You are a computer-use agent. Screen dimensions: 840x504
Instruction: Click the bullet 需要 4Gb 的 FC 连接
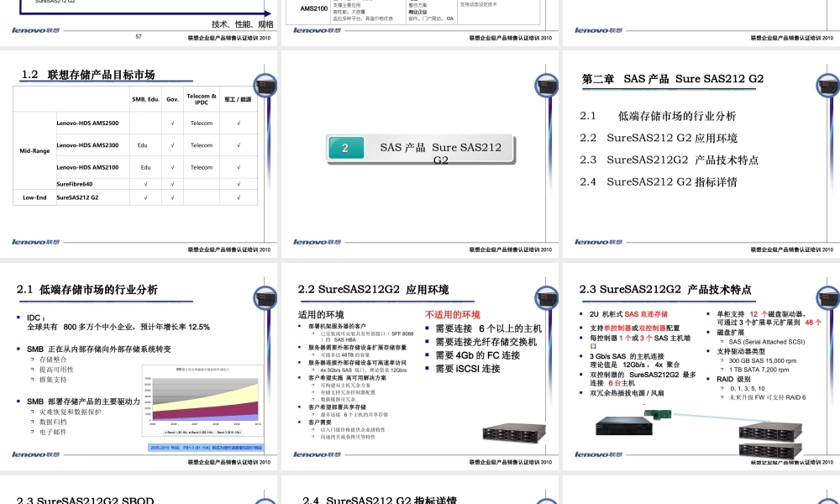pyautogui.click(x=477, y=355)
